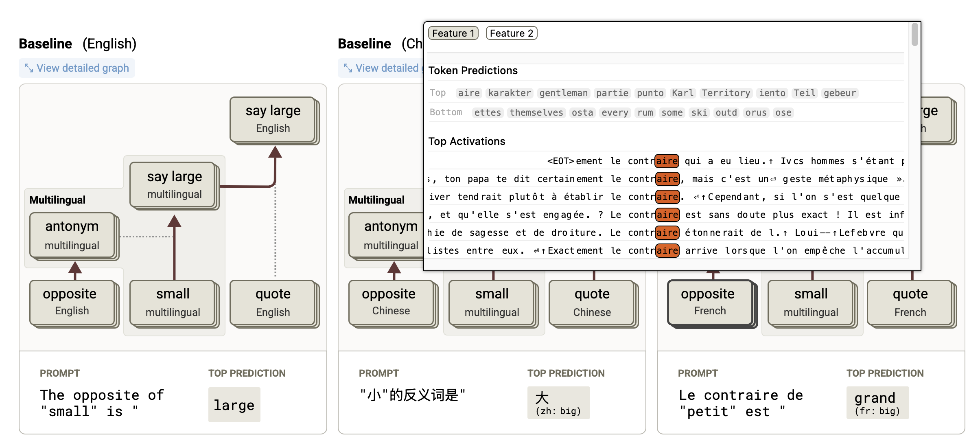Select the Feature 1 tab
980x443 pixels.
(453, 33)
